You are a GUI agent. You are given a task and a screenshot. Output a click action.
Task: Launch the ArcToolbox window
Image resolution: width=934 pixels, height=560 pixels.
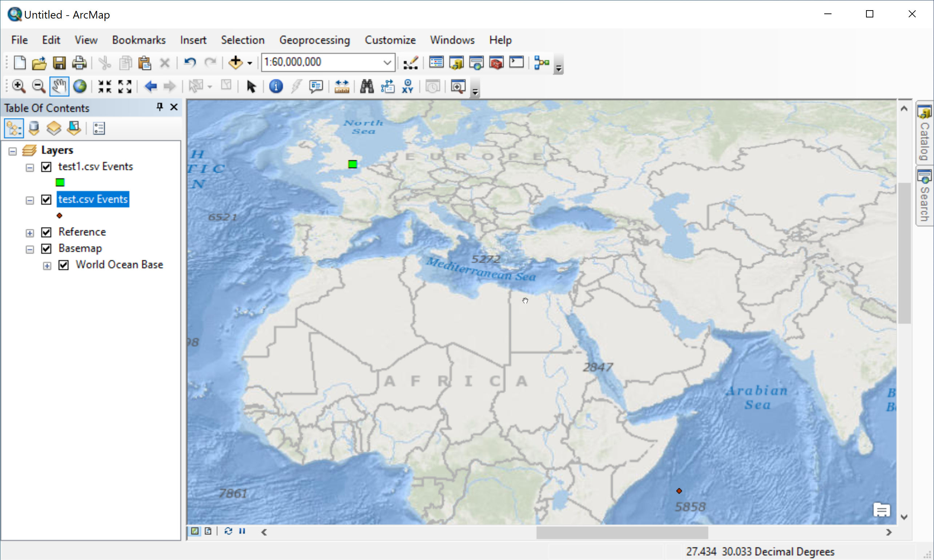[x=497, y=63]
